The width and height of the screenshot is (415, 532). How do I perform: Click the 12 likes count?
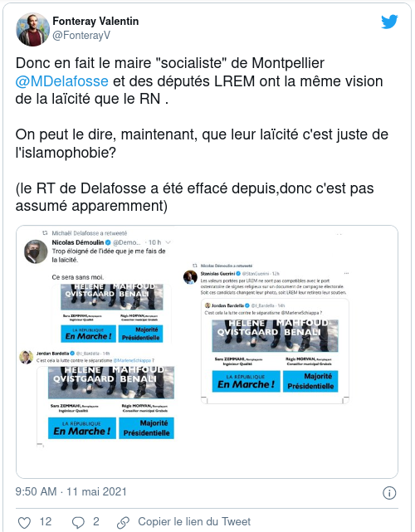click(46, 521)
